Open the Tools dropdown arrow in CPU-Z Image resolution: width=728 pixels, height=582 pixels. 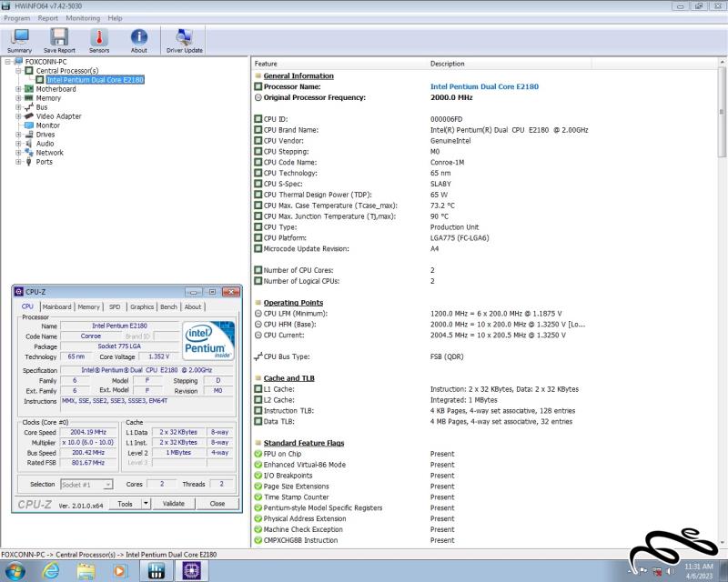(x=146, y=504)
